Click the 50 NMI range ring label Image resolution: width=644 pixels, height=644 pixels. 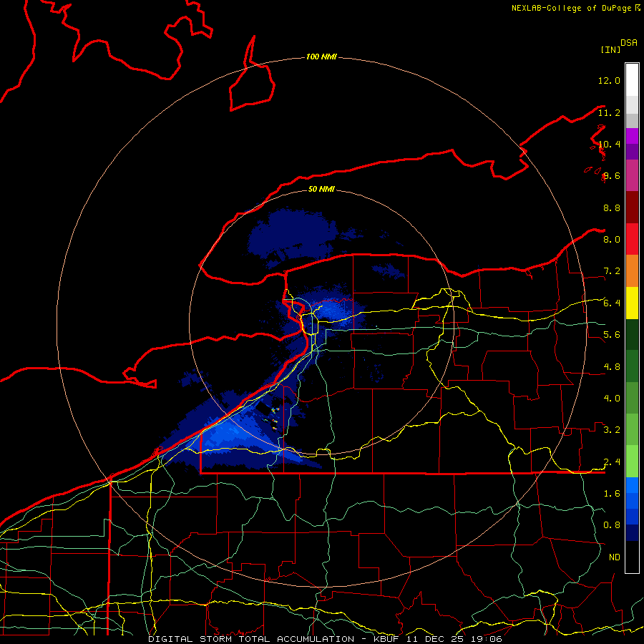click(321, 189)
